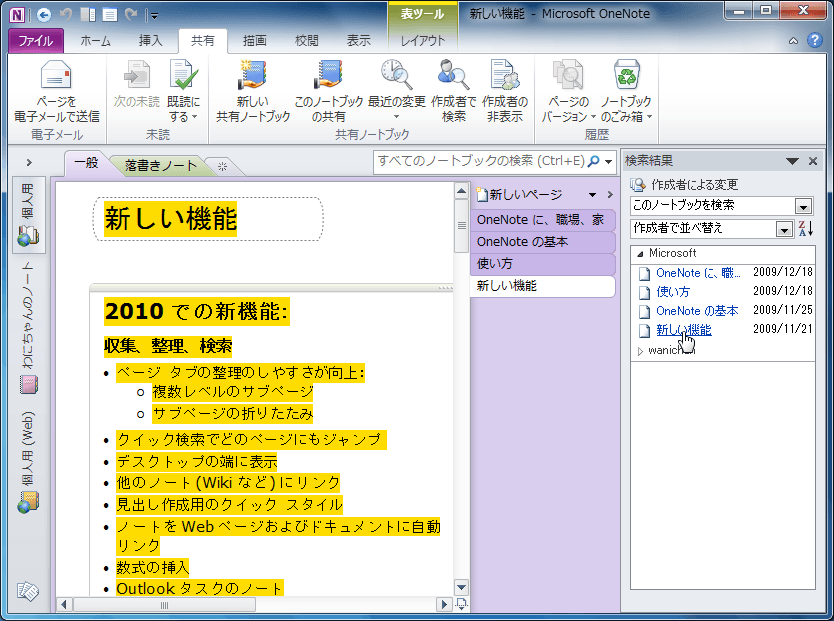The height and width of the screenshot is (621, 834).
Task: Click the OneNote application icon in title bar
Action: click(x=17, y=14)
